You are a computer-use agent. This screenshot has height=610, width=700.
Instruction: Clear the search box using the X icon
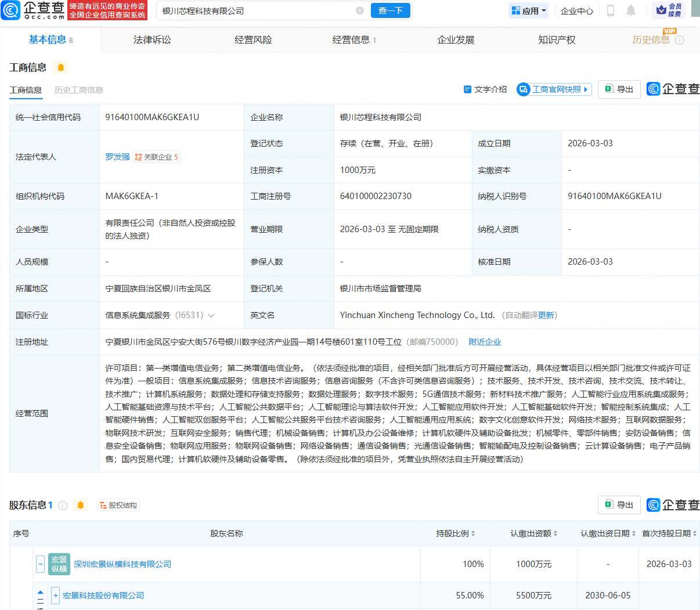(360, 10)
